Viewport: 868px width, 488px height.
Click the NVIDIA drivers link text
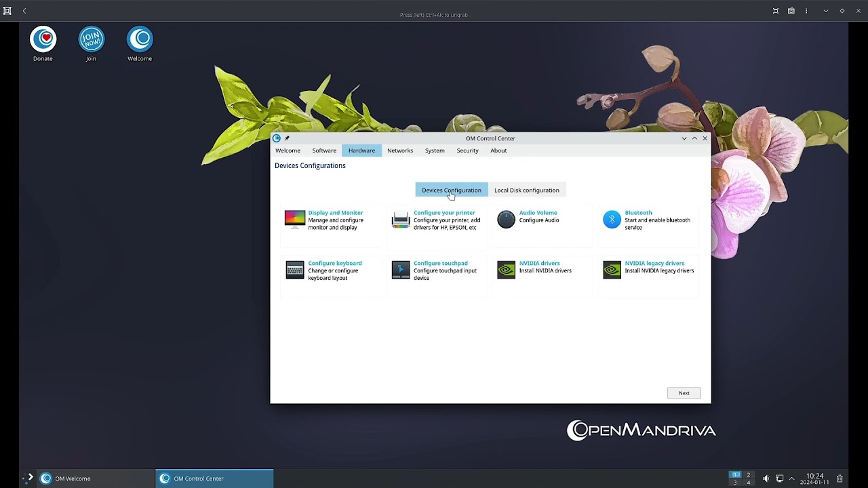[540, 263]
